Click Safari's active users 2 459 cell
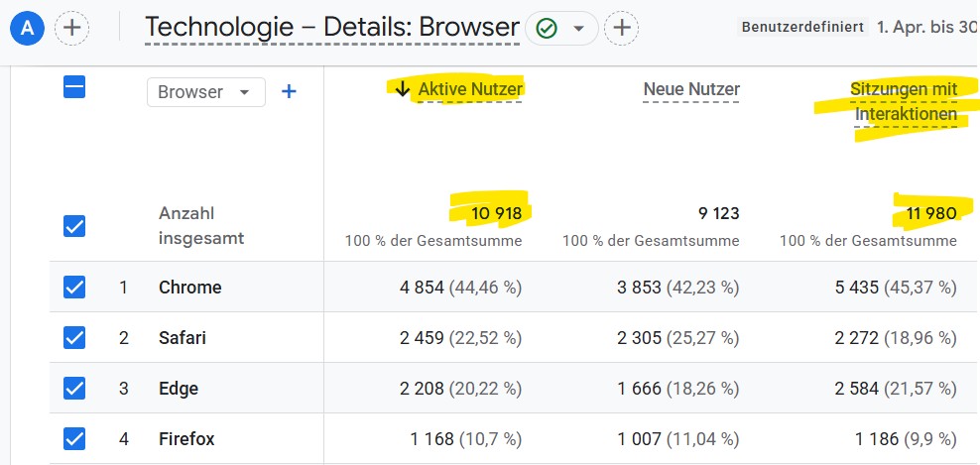 [x=460, y=338]
